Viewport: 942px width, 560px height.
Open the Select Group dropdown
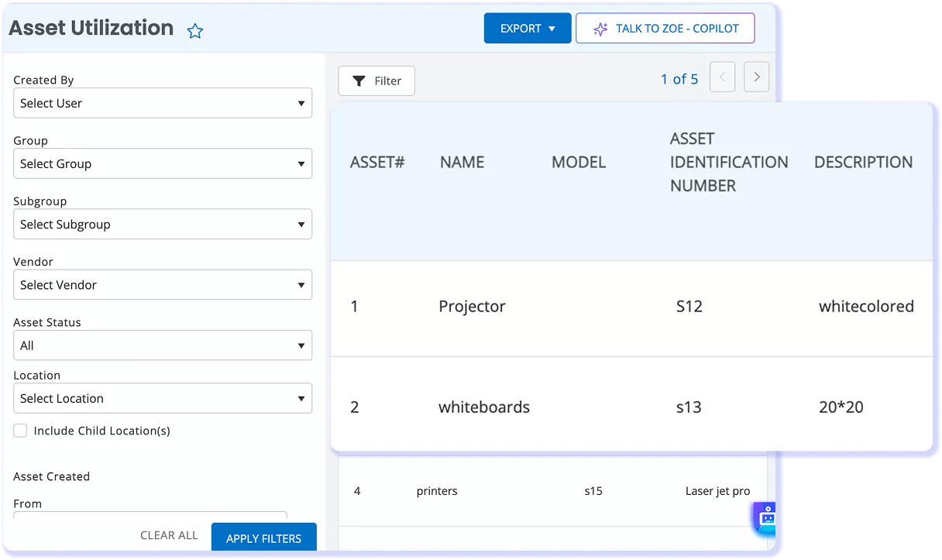tap(163, 163)
